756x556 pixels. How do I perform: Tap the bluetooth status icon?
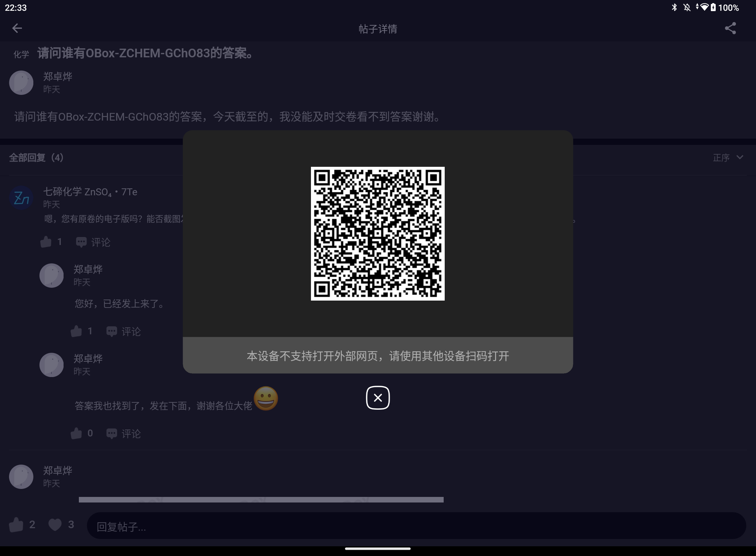pyautogui.click(x=674, y=8)
